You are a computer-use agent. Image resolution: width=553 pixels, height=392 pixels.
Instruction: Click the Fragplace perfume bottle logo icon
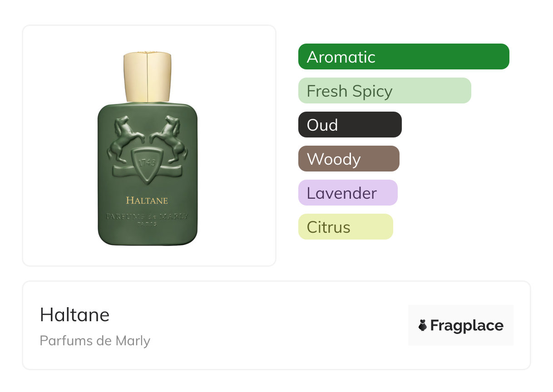(x=423, y=325)
